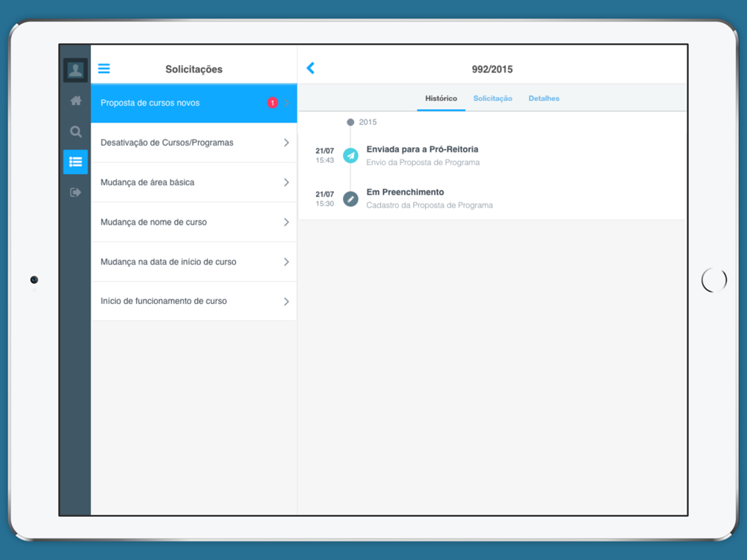
Task: Click the 2015 year timeline marker
Action: (x=351, y=122)
